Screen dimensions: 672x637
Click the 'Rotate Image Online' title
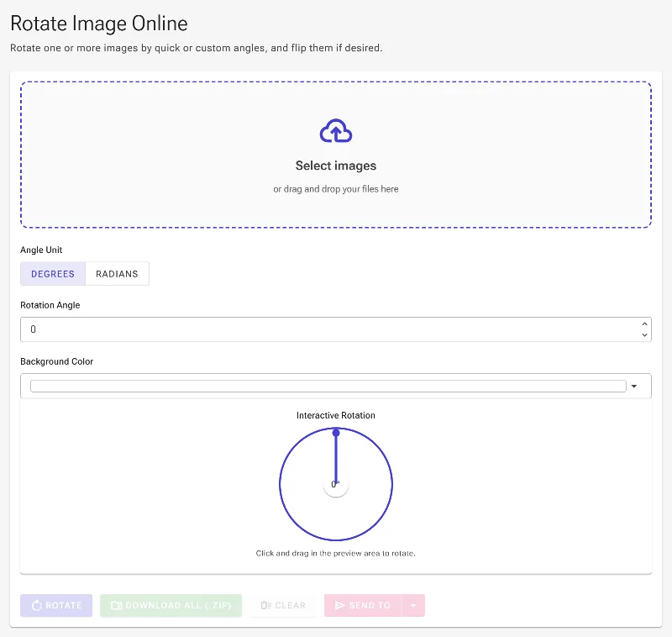(x=99, y=24)
